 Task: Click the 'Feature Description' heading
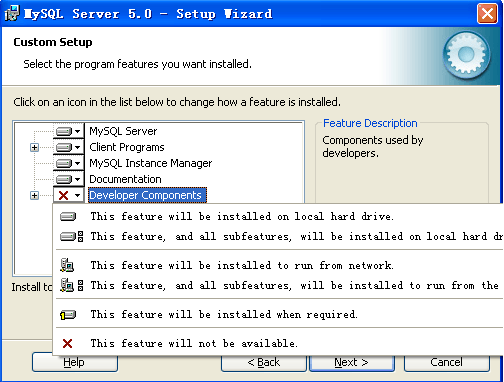[x=370, y=123]
